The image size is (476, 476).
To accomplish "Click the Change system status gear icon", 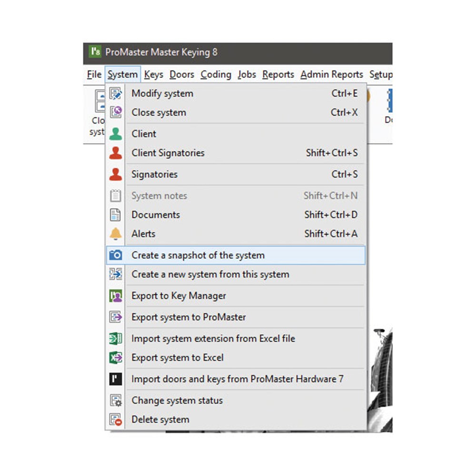I will (115, 400).
